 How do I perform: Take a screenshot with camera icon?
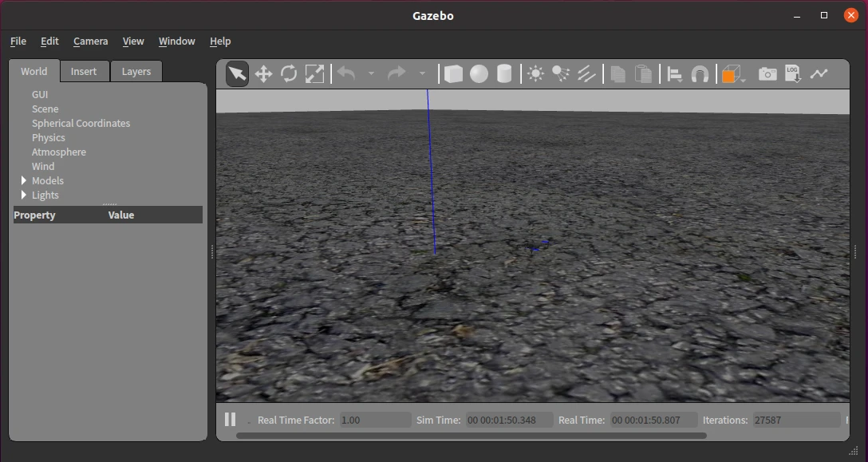767,73
